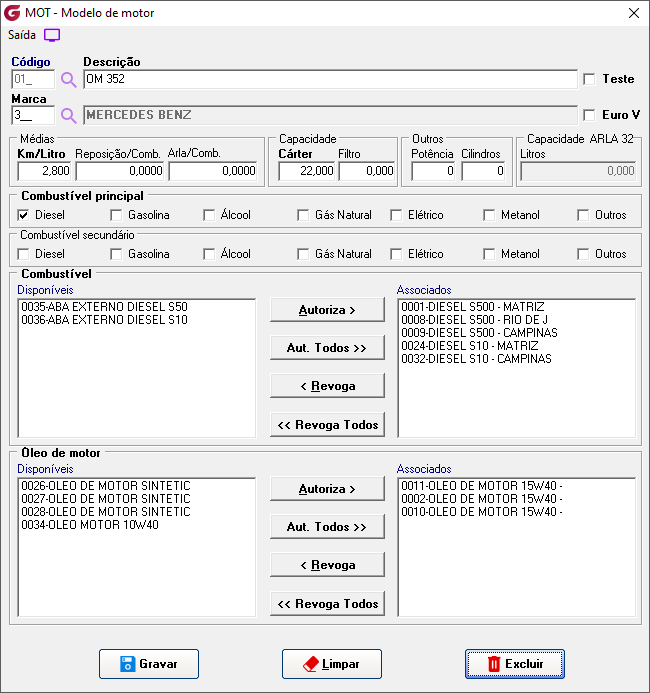Check Gás Natural in Combustível principal
The width and height of the screenshot is (650, 693).
tap(303, 215)
